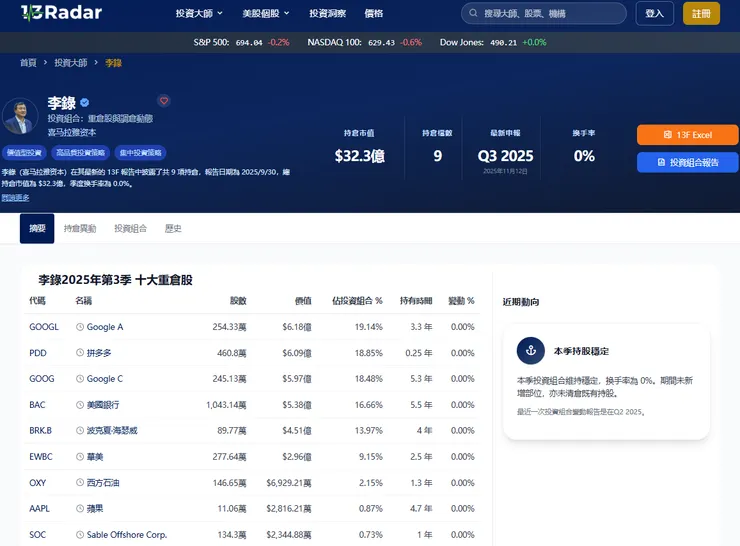The height and width of the screenshot is (546, 740).
Task: Click the blue verified badge beside 李錄
Action: click(84, 102)
